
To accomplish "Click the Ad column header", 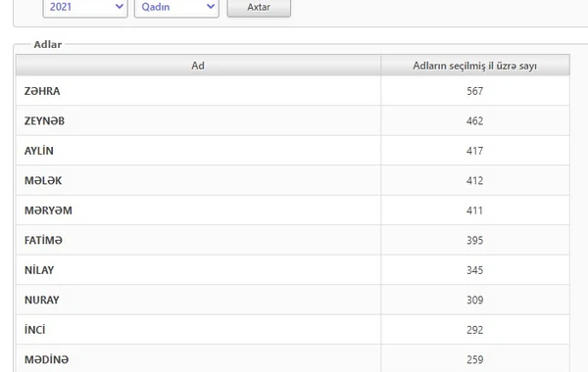I will click(x=198, y=66).
